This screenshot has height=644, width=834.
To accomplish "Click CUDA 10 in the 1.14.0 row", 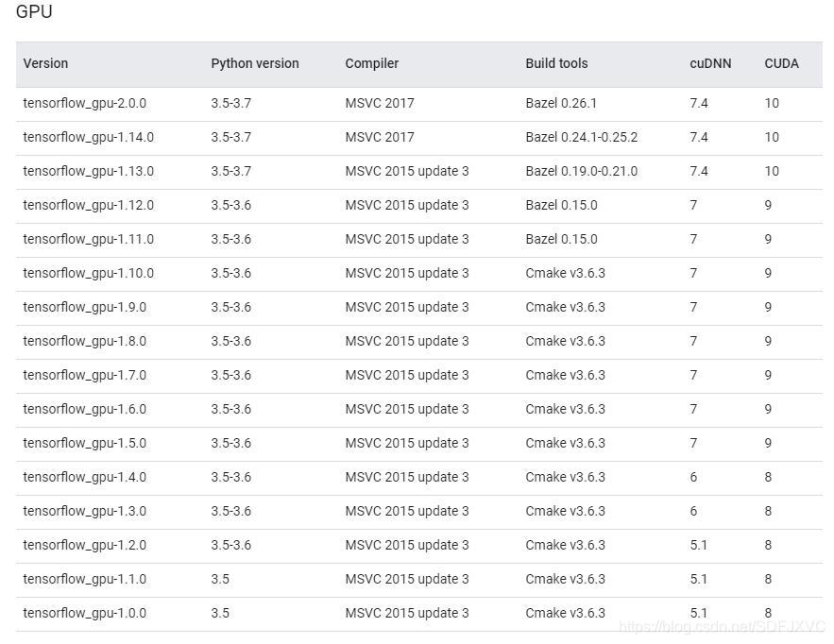I will point(772,137).
